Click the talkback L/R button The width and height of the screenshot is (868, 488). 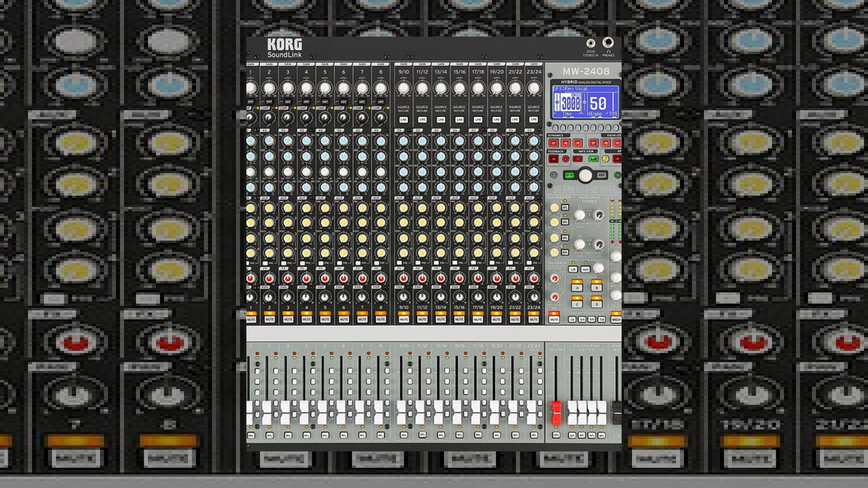[x=573, y=269]
